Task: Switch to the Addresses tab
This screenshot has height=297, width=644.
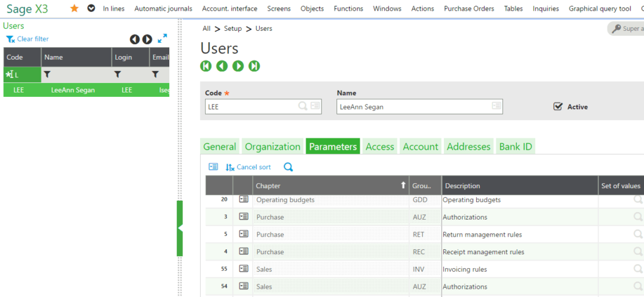Action: click(x=469, y=147)
